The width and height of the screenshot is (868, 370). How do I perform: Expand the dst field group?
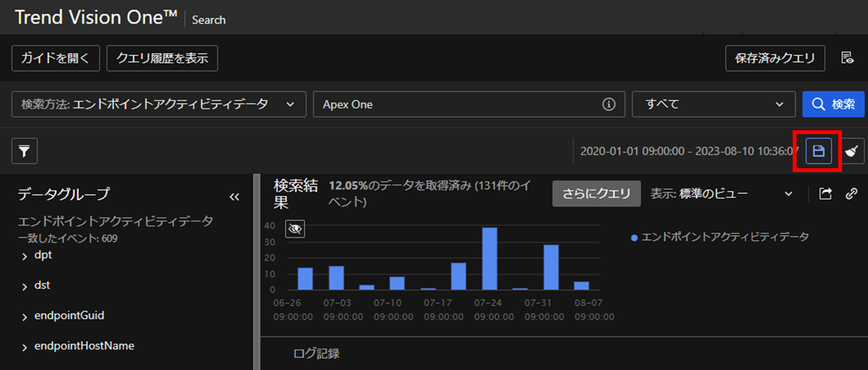tap(25, 286)
